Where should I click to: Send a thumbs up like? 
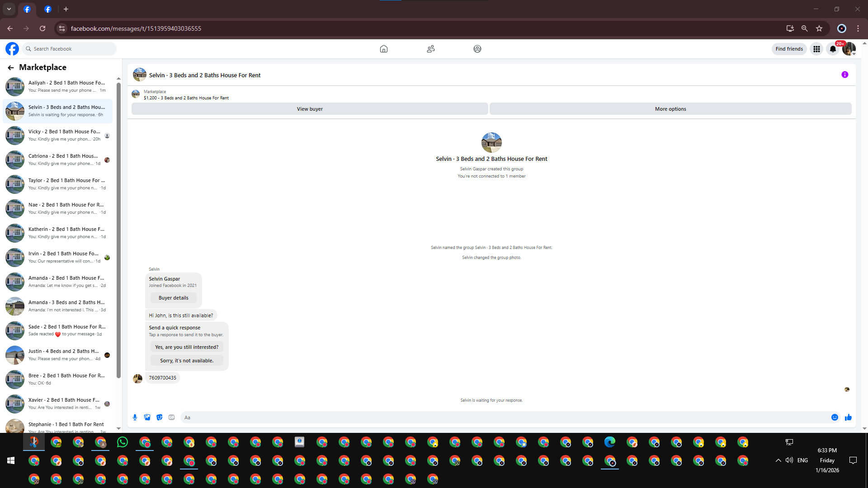[848, 418]
